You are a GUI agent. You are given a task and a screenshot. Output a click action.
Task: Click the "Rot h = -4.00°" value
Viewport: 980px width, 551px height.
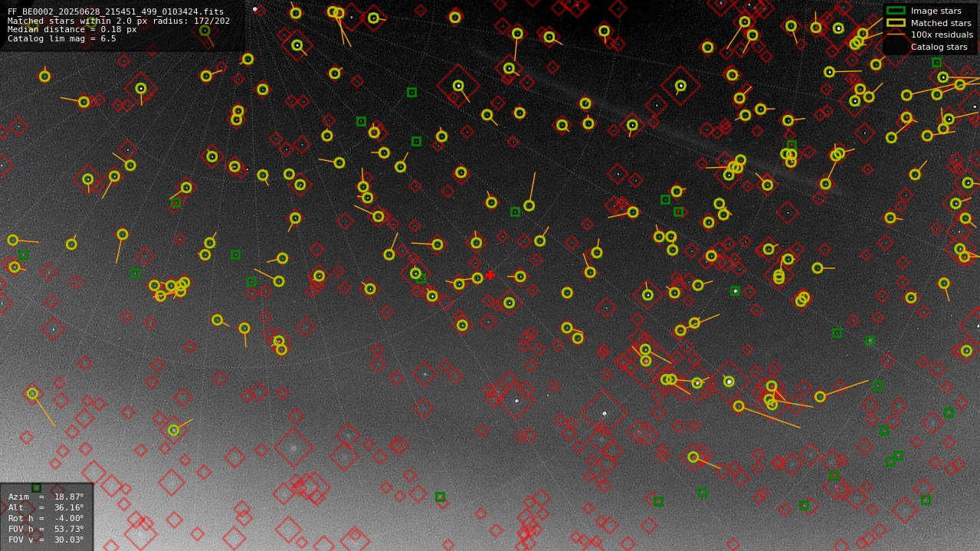click(46, 519)
